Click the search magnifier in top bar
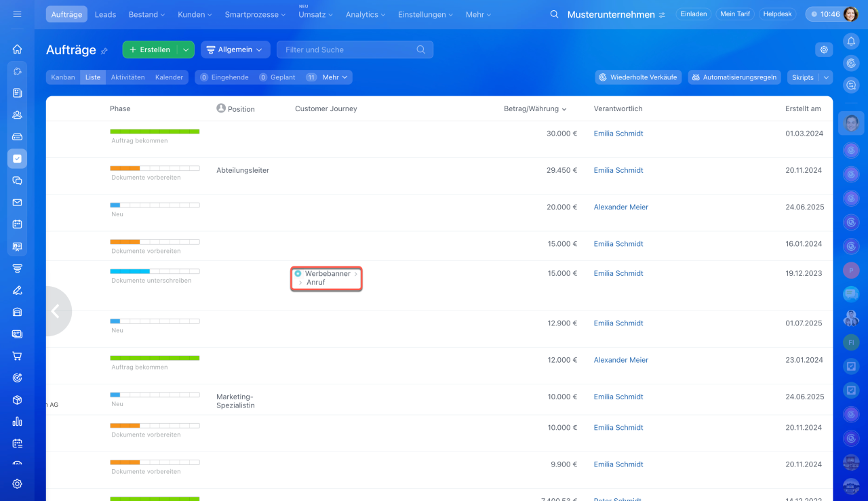868x501 pixels. pyautogui.click(x=554, y=14)
